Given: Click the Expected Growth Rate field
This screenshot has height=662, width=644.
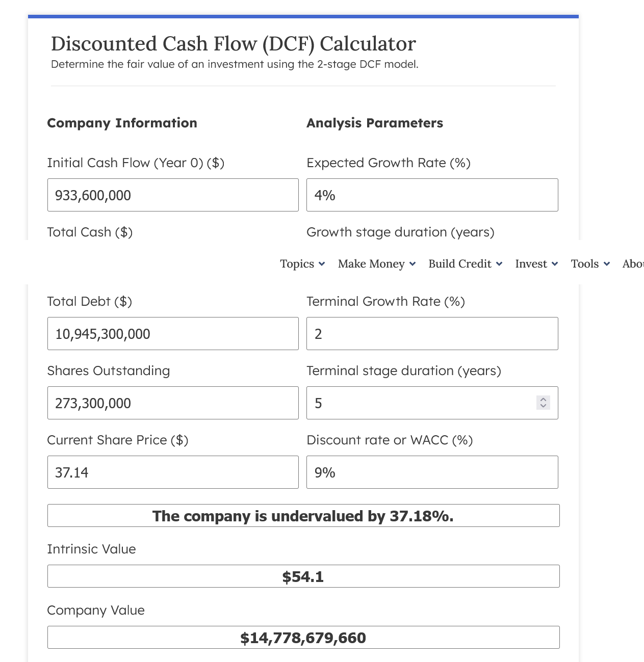Looking at the screenshot, I should pyautogui.click(x=432, y=195).
